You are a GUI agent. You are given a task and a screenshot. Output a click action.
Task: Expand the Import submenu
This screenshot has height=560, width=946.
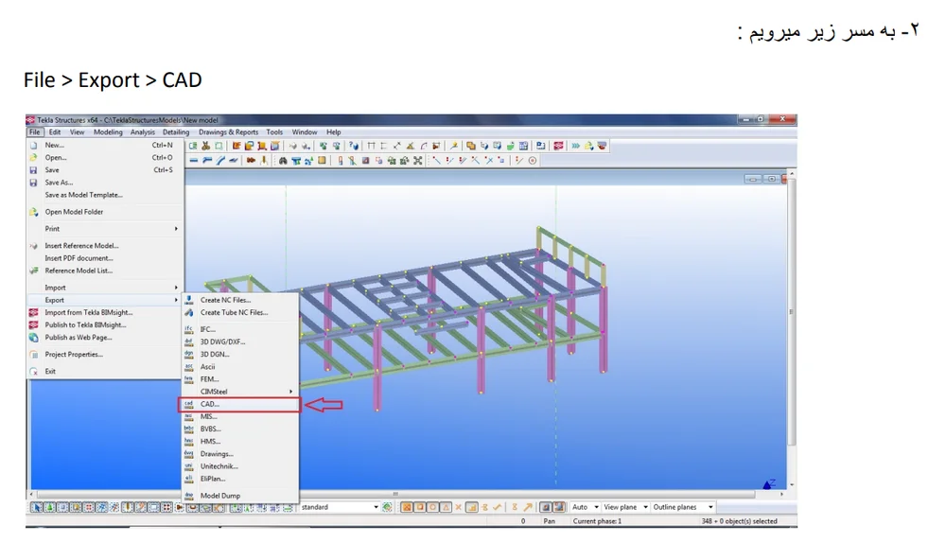pyautogui.click(x=105, y=288)
